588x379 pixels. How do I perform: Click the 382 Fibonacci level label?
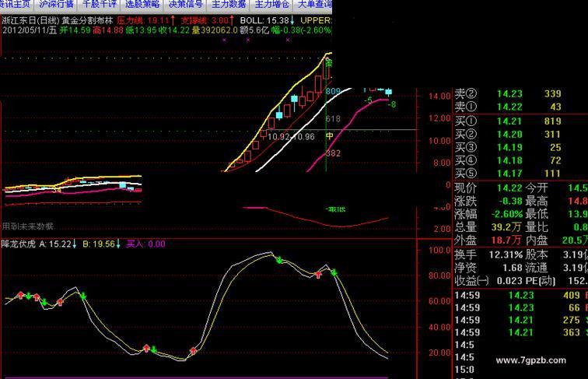(333, 153)
